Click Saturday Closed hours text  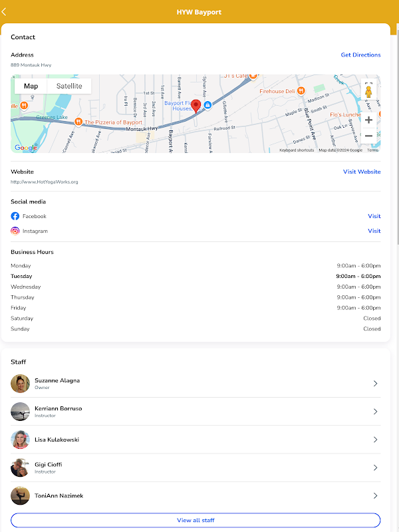click(372, 319)
